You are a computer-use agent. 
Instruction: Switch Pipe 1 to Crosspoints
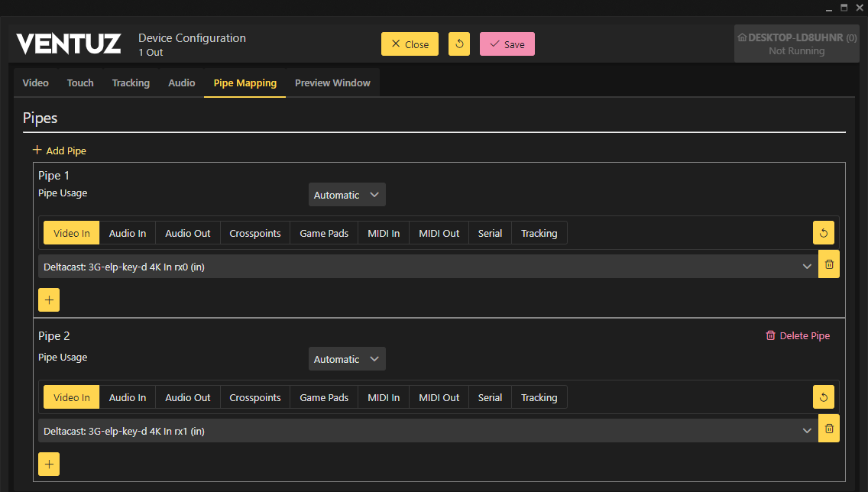(255, 233)
